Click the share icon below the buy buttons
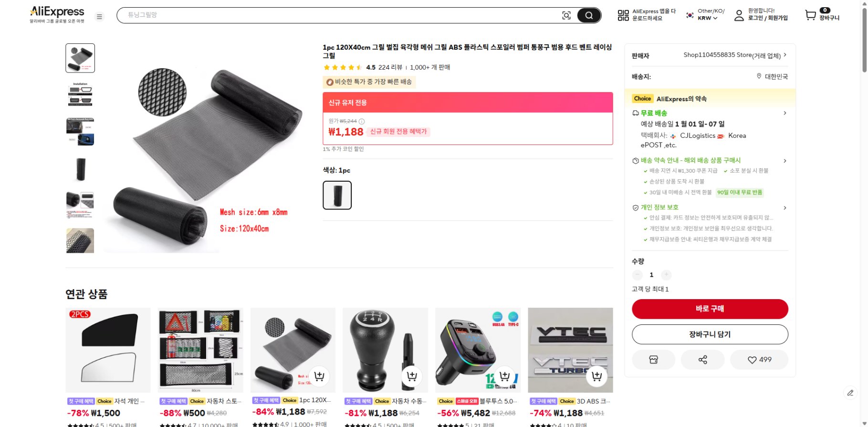 [x=702, y=360]
